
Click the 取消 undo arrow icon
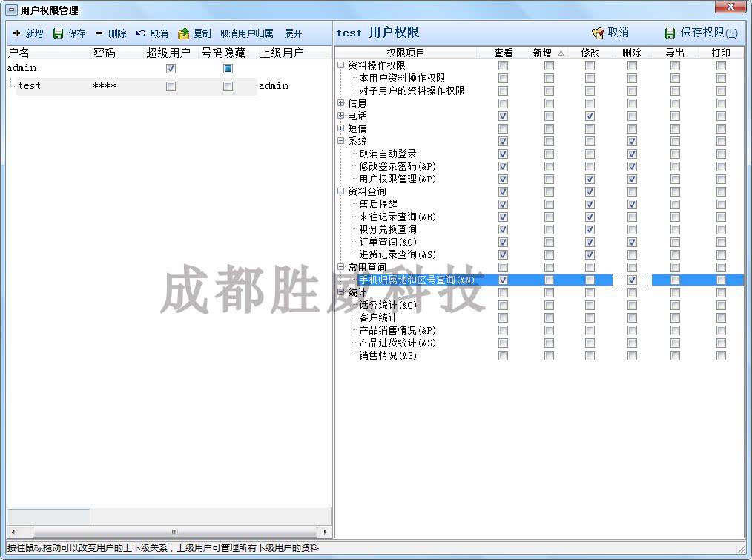point(141,33)
